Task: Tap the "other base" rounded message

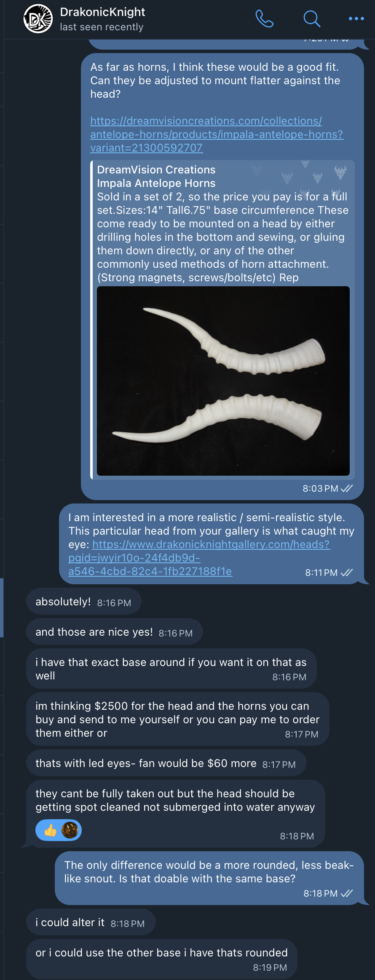Action: 161,953
